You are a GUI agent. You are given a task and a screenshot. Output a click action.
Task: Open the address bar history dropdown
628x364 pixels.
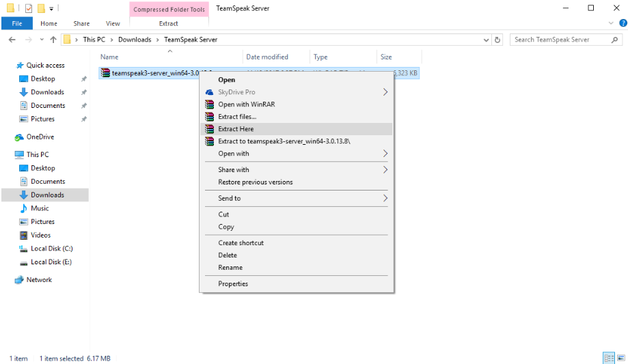[486, 40]
